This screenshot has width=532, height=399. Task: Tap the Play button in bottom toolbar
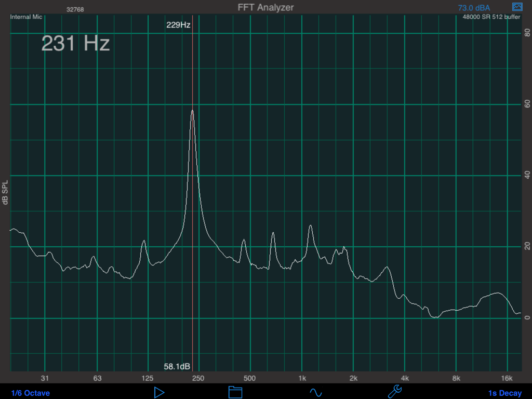click(159, 393)
